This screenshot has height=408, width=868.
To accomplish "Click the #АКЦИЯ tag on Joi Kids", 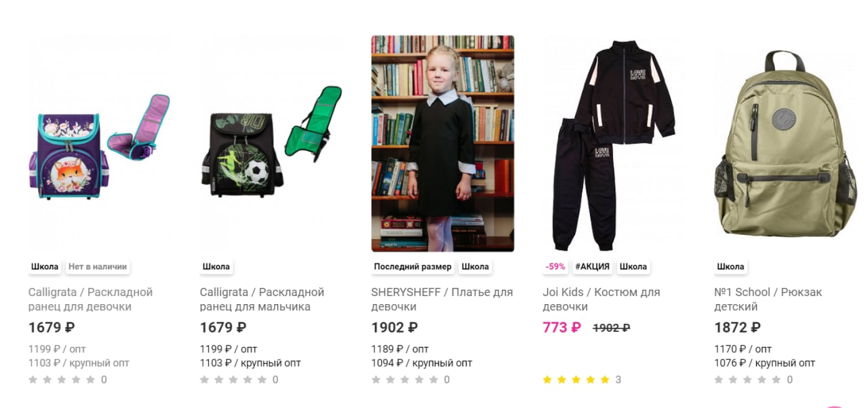I will pyautogui.click(x=592, y=267).
